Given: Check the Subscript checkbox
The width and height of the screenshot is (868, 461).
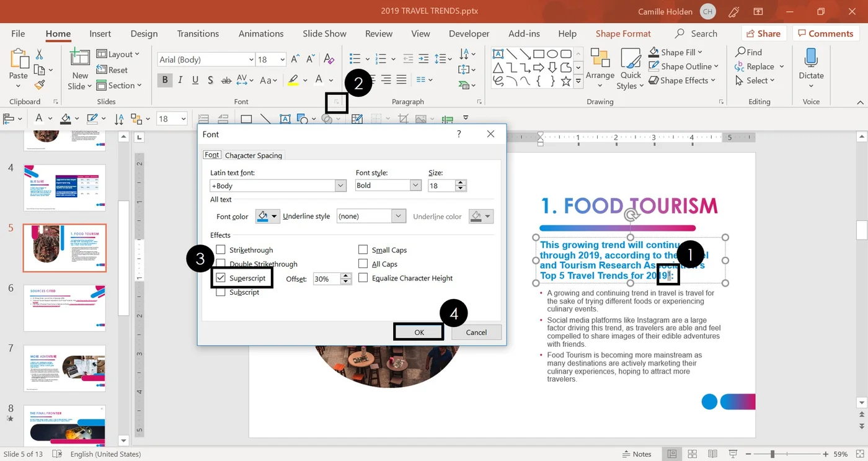Looking at the screenshot, I should [220, 292].
